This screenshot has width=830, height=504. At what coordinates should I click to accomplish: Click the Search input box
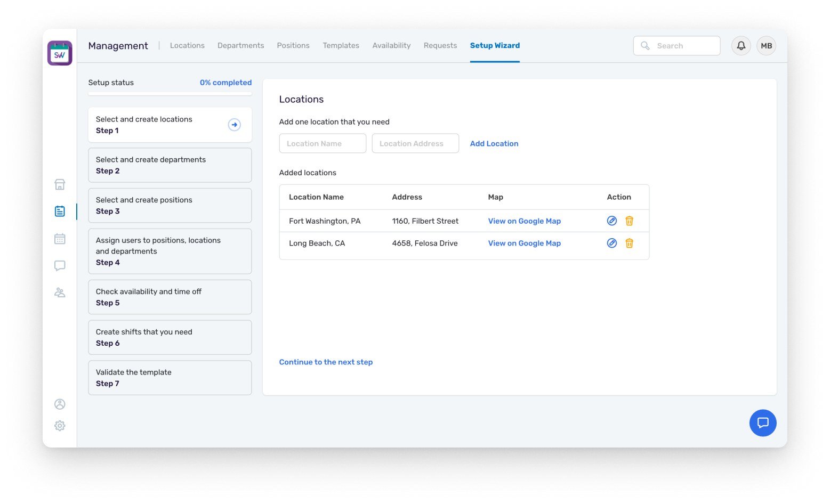click(x=677, y=46)
